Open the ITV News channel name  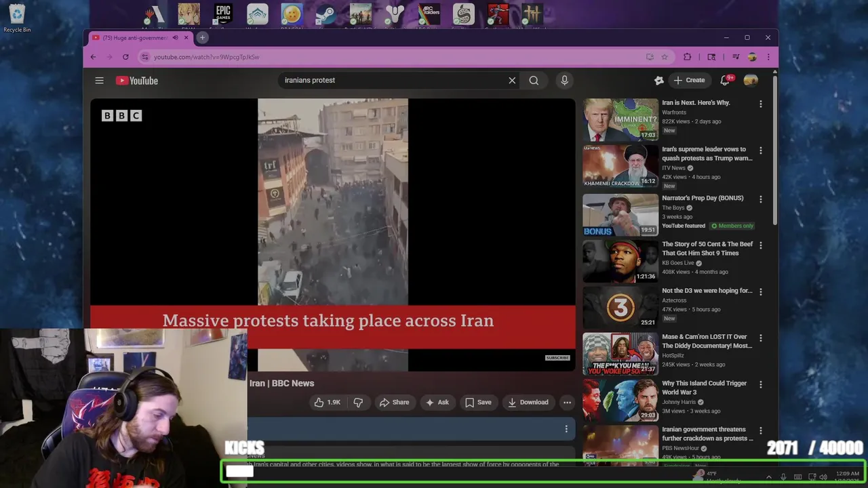coord(673,168)
